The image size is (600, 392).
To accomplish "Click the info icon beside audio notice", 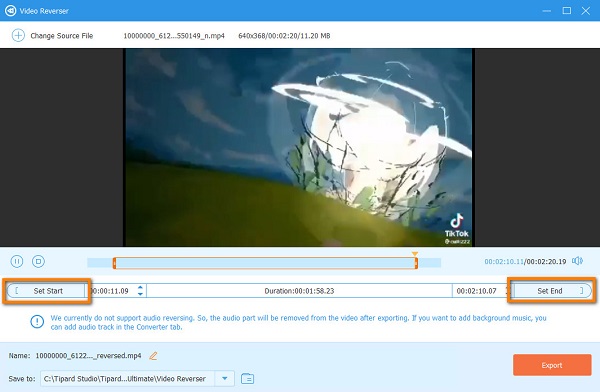I will [x=37, y=322].
